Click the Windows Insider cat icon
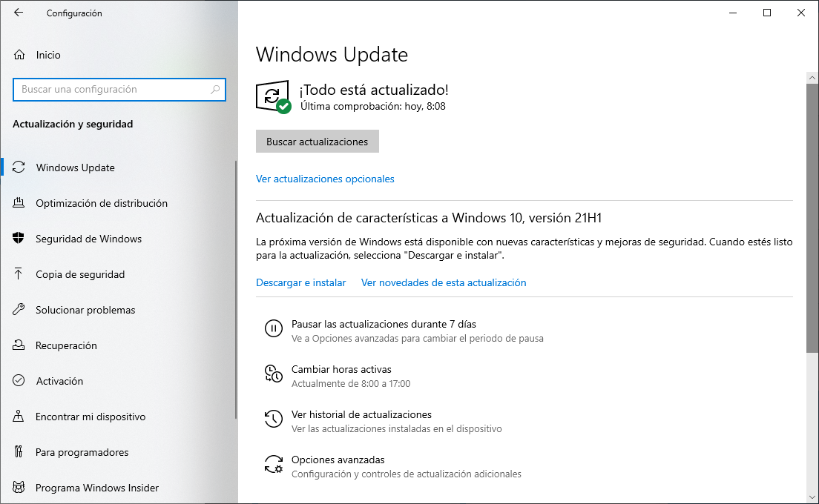 pyautogui.click(x=19, y=487)
